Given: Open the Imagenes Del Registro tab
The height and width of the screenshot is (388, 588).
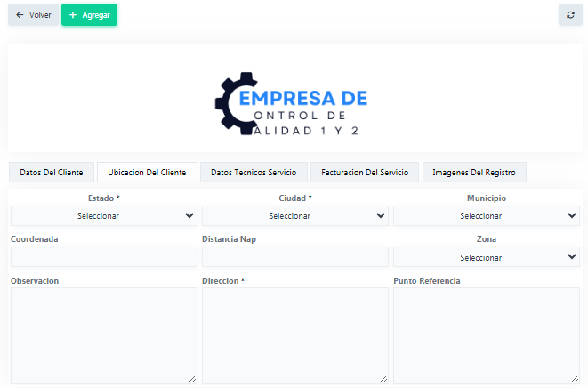Looking at the screenshot, I should point(474,172).
